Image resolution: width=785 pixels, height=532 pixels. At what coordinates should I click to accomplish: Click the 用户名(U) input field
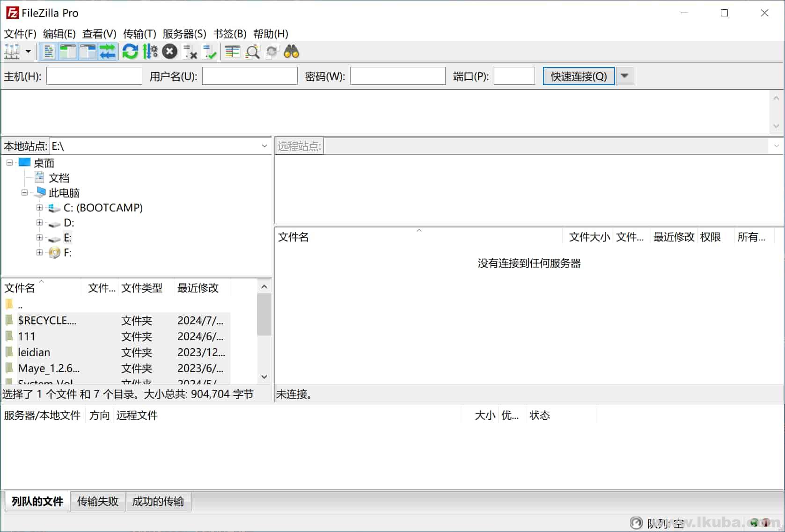(x=250, y=76)
